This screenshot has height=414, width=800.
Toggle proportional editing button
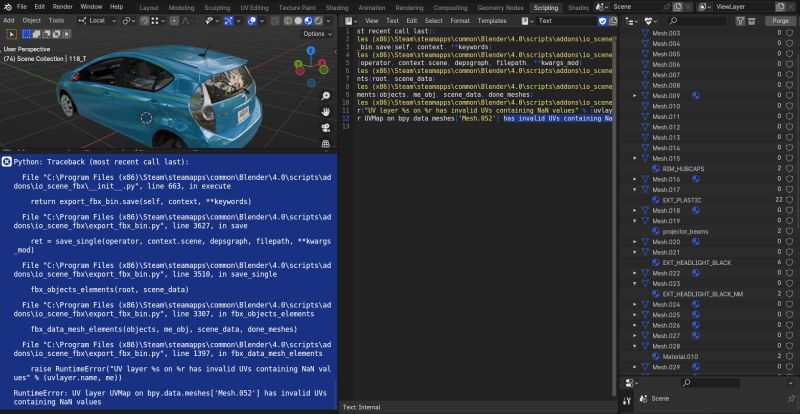pyautogui.click(x=174, y=20)
